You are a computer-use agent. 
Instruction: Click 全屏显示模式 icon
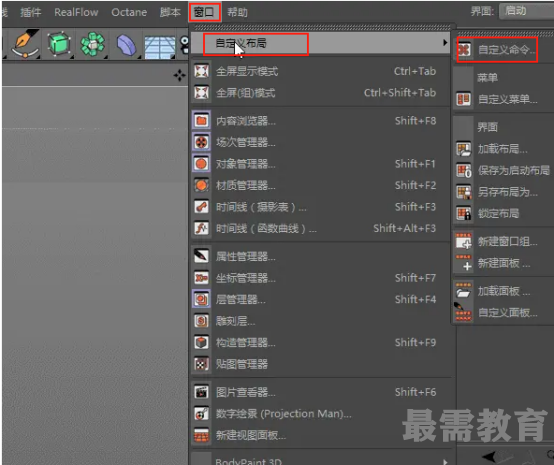coord(201,71)
